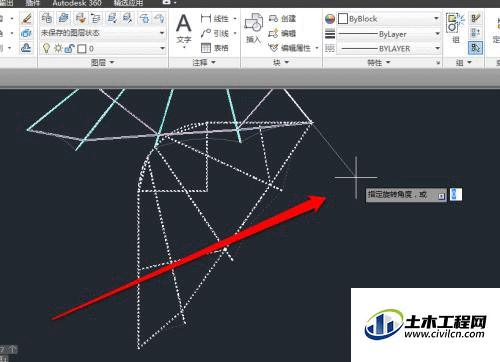Select the Text (文字) tool
The image size is (500, 362).
(x=184, y=28)
